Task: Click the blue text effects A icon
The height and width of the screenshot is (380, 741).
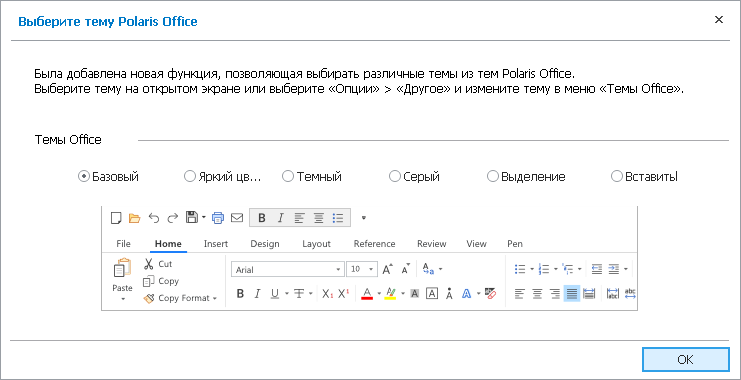Action: [466, 294]
